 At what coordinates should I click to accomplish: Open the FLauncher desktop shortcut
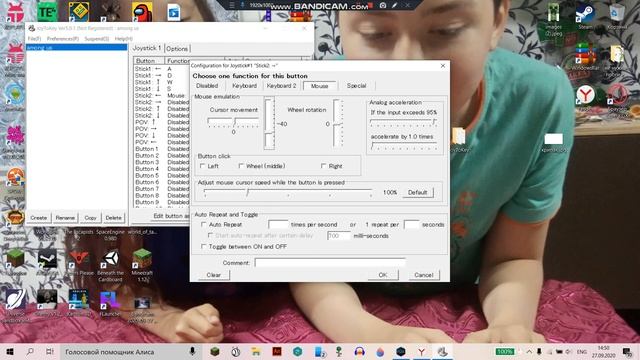109,304
